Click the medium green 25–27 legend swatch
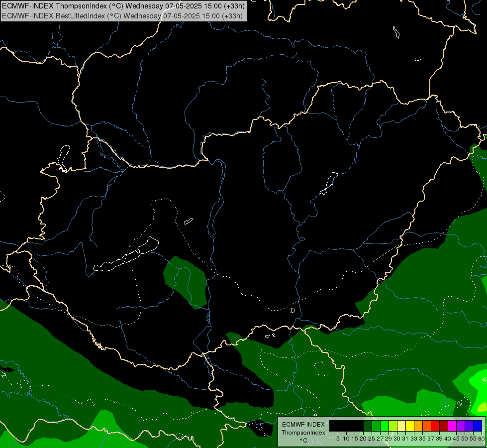The height and width of the screenshot is (448, 487). point(376,426)
